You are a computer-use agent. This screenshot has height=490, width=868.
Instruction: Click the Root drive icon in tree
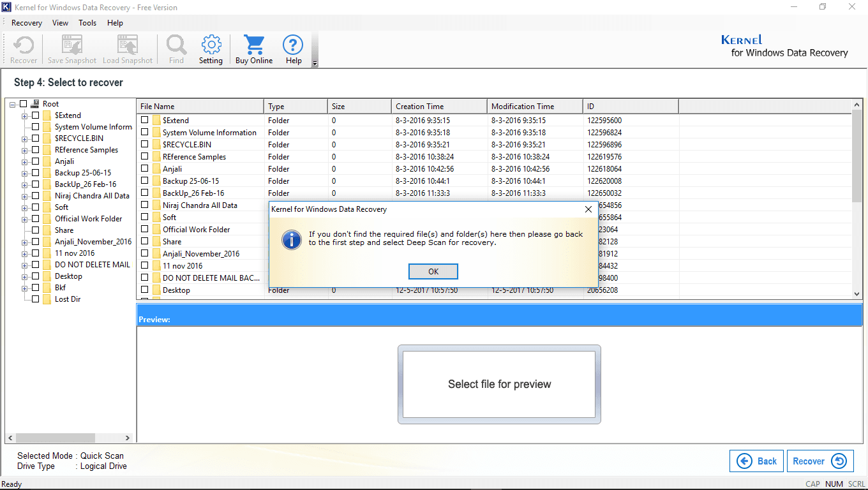tap(35, 104)
